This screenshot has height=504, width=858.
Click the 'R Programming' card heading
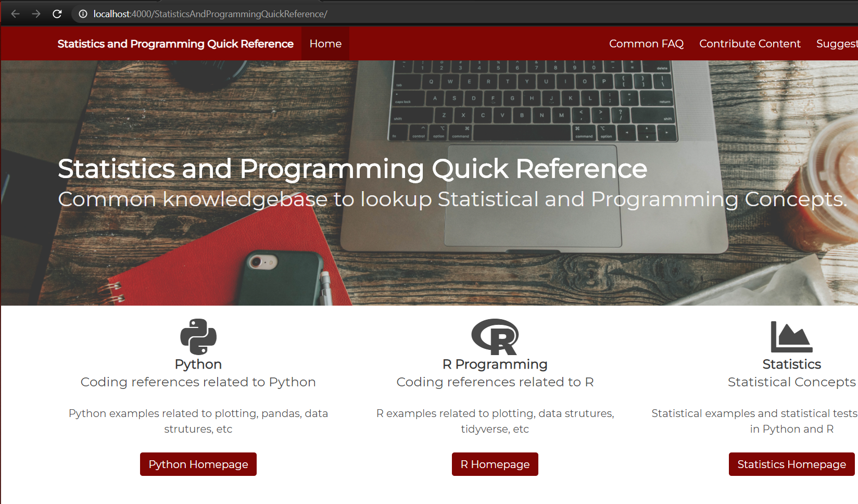click(495, 364)
